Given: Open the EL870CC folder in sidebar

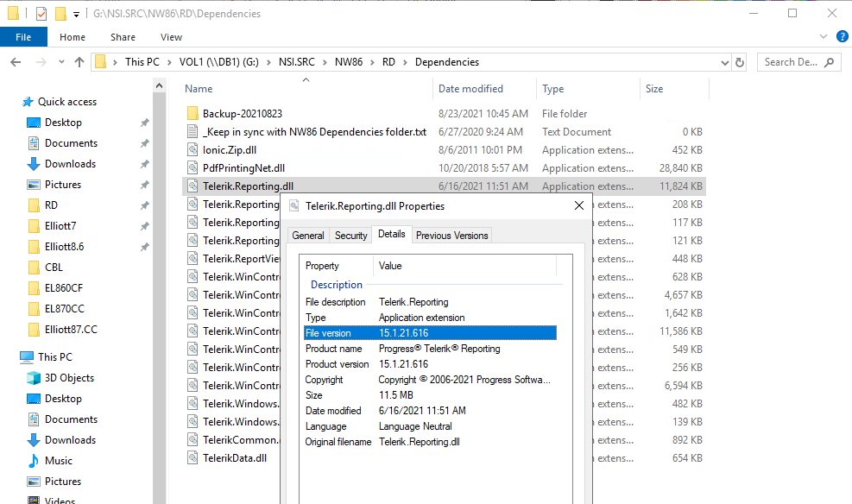Looking at the screenshot, I should (64, 308).
